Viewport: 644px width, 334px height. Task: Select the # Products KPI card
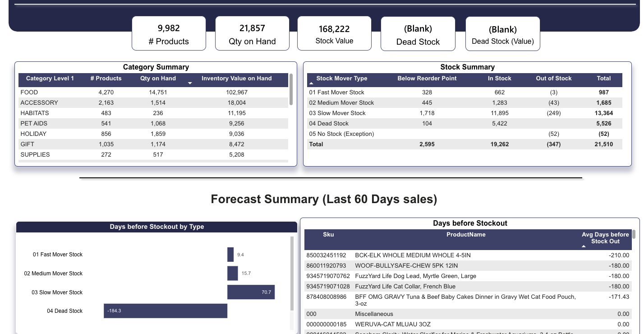169,34
